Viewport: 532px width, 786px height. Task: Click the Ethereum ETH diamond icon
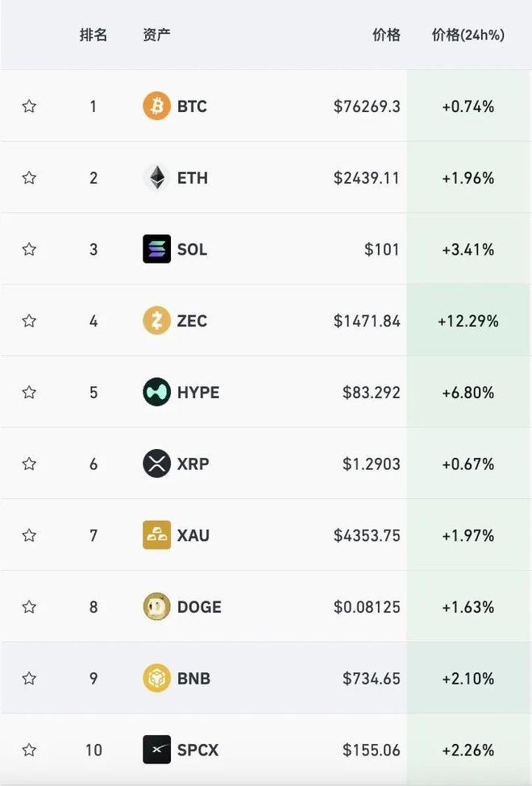click(x=156, y=177)
